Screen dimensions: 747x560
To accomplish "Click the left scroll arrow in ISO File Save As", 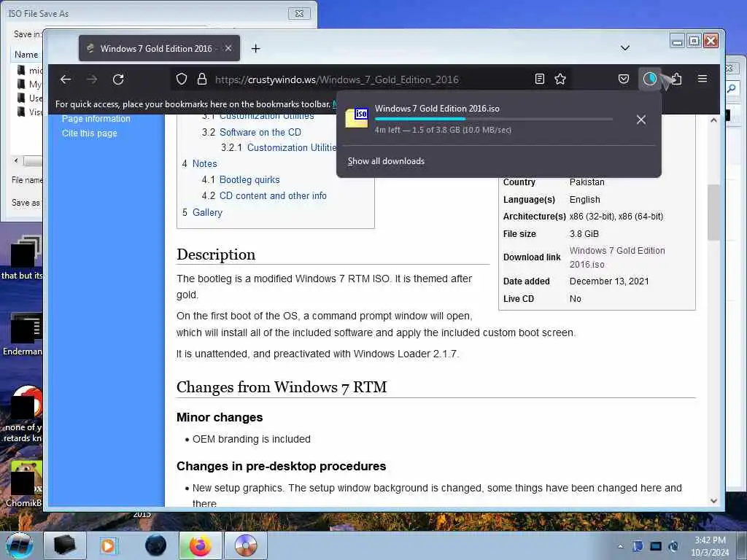I will click(16, 160).
